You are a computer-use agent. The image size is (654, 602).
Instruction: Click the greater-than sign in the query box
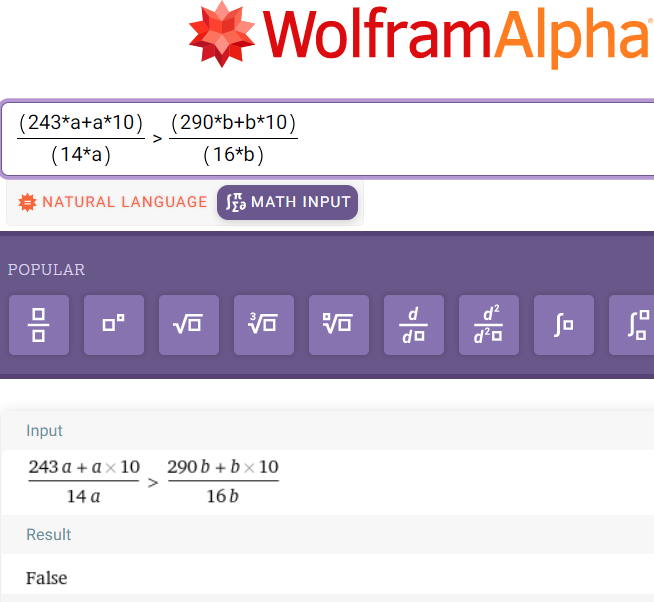(157, 139)
